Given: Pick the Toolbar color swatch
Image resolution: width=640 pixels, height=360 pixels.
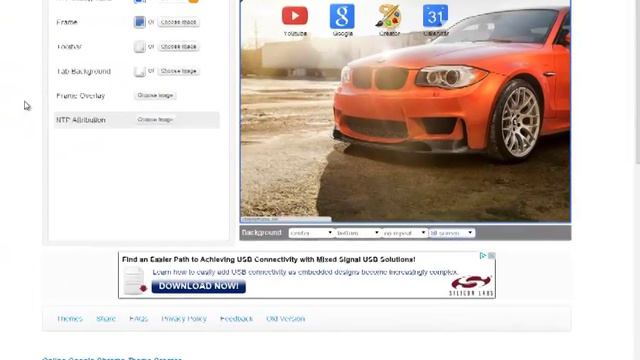Looking at the screenshot, I should pos(140,47).
